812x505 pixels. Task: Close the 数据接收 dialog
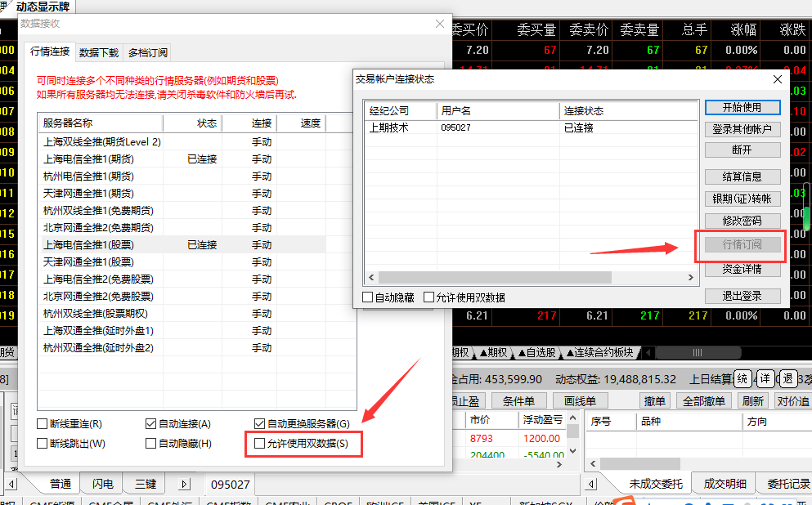[440, 24]
